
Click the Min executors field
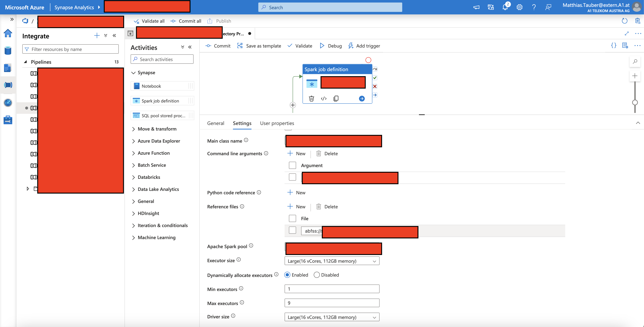click(332, 289)
